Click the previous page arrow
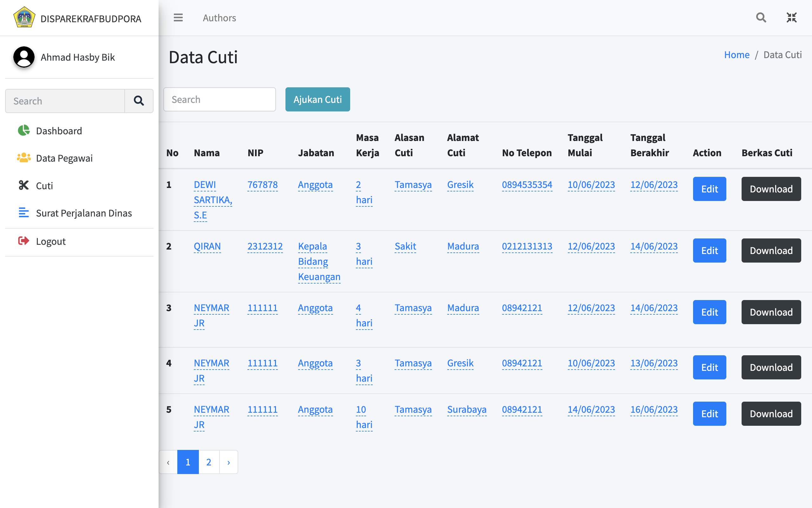This screenshot has height=508, width=812. (168, 462)
